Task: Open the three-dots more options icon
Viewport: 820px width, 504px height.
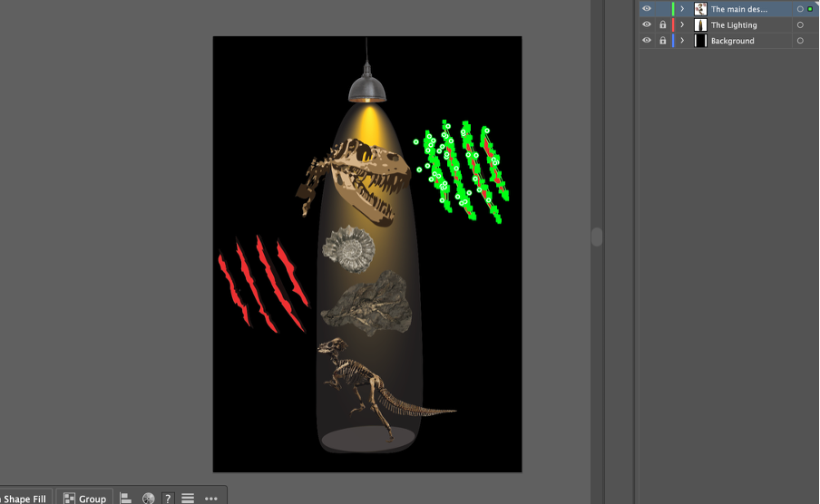Action: point(210,499)
